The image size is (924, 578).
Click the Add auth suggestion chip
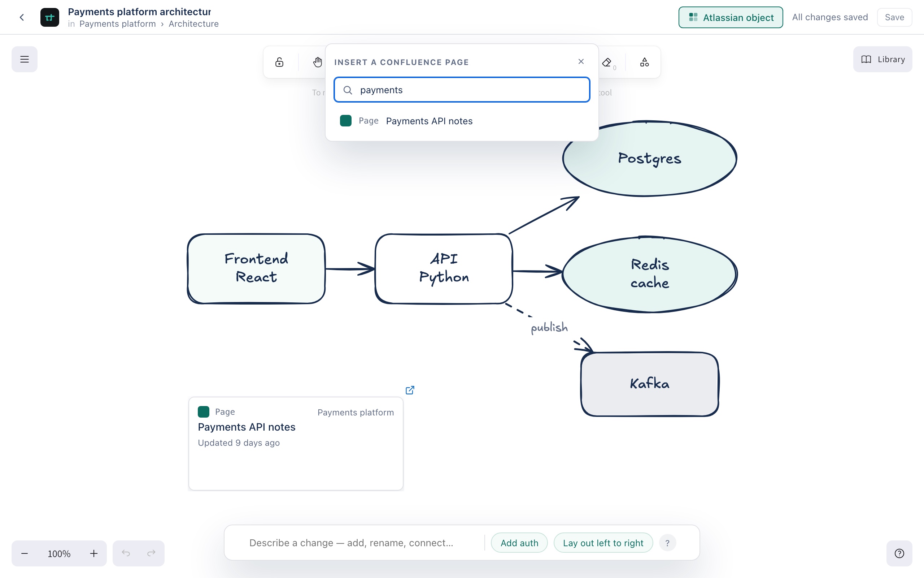click(519, 543)
